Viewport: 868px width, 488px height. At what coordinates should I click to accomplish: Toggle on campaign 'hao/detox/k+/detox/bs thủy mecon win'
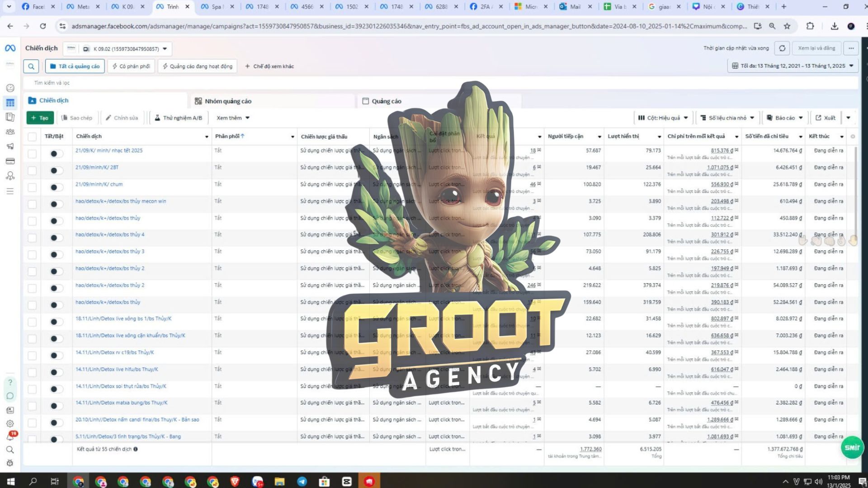(x=56, y=204)
